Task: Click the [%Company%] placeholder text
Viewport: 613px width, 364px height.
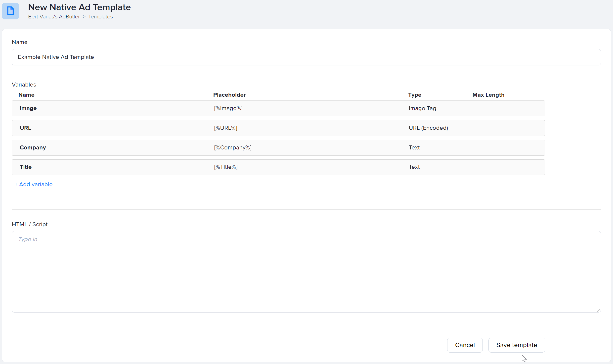Action: (x=233, y=148)
